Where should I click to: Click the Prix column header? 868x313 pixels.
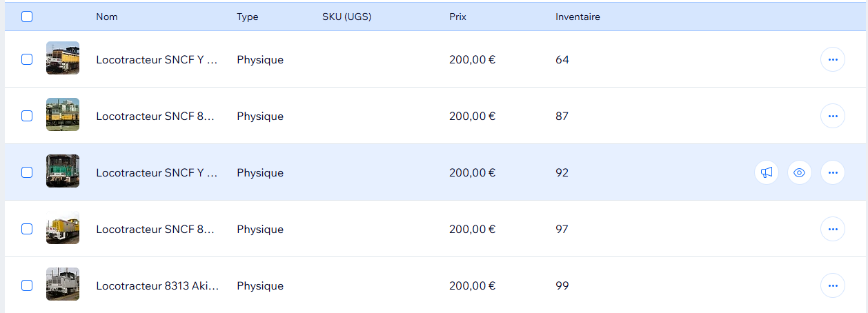[457, 17]
